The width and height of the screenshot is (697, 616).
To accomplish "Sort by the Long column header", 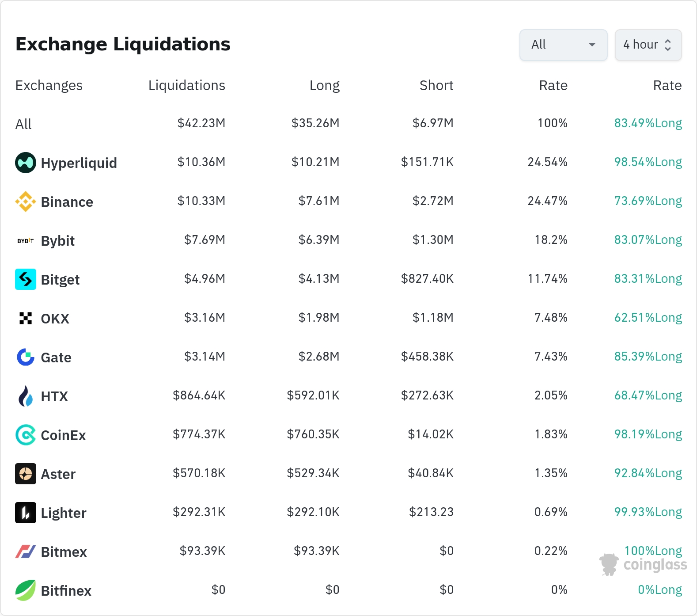I will coord(324,85).
